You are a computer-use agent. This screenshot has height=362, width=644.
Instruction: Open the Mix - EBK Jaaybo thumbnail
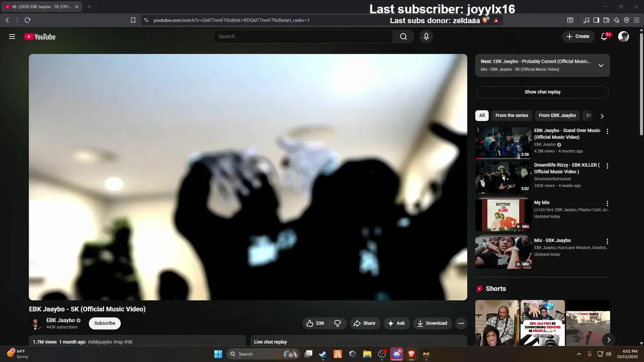click(503, 253)
